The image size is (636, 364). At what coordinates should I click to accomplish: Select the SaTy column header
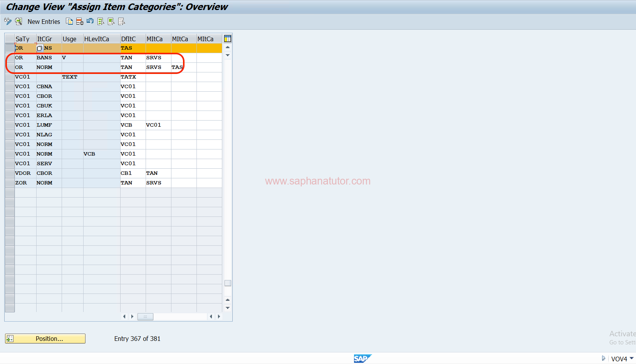point(25,39)
